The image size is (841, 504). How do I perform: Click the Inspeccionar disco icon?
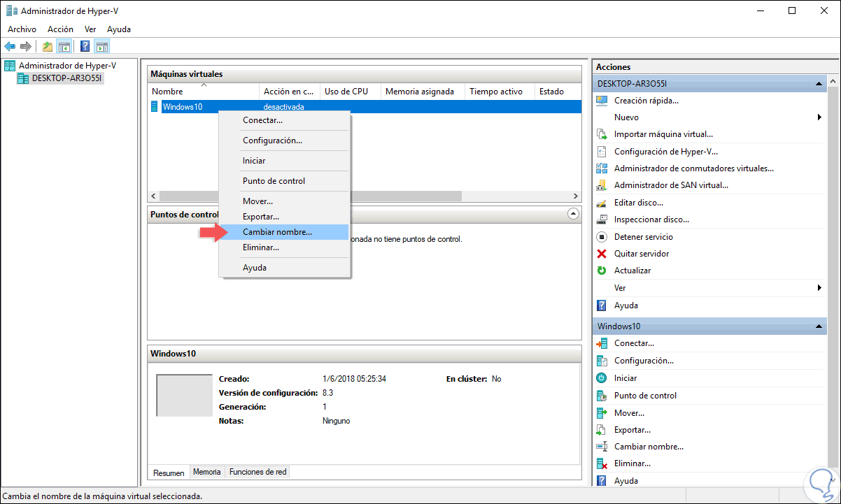click(x=601, y=219)
